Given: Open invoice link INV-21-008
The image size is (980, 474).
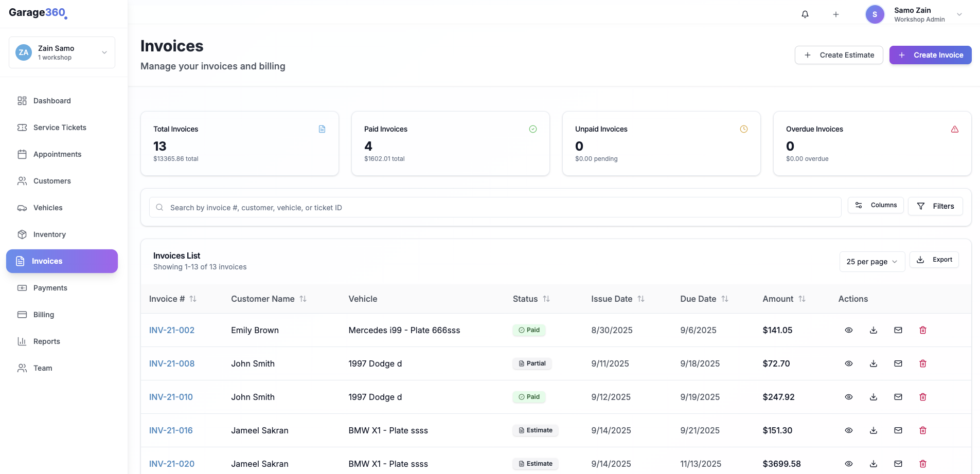Looking at the screenshot, I should 172,363.
